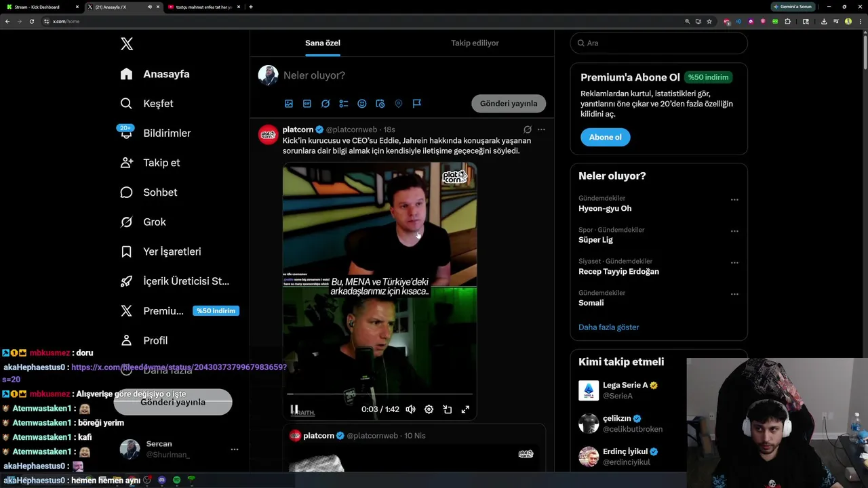Switch to Stream - Kick Dashboard tab
This screenshot has height=488, width=868.
pos(41,7)
